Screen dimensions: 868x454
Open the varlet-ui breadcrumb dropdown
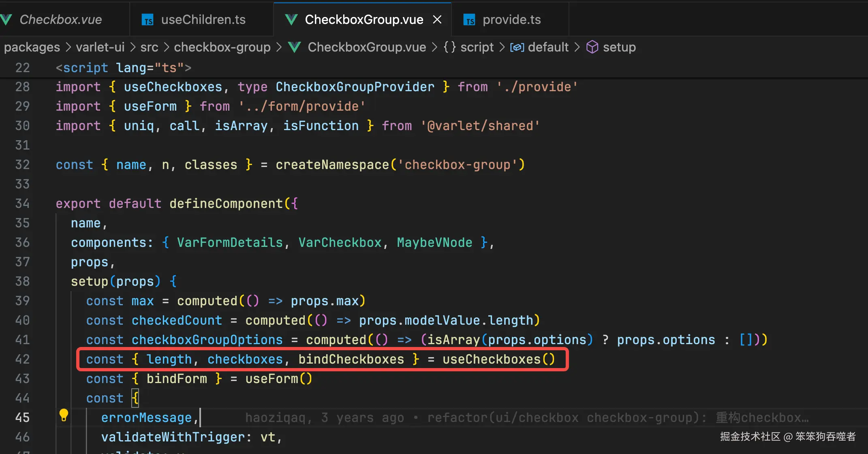coord(100,47)
